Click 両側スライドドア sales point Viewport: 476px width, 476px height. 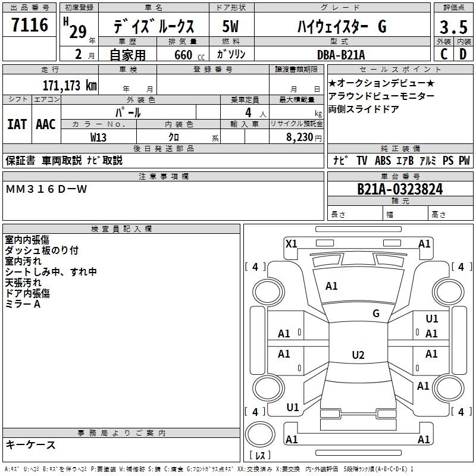(364, 109)
